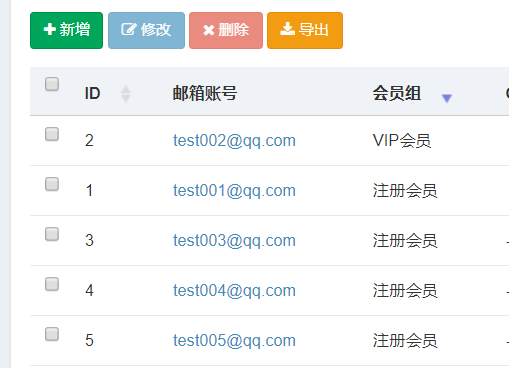
Task: Check the checkbox for row ID 1
Action: tap(52, 184)
